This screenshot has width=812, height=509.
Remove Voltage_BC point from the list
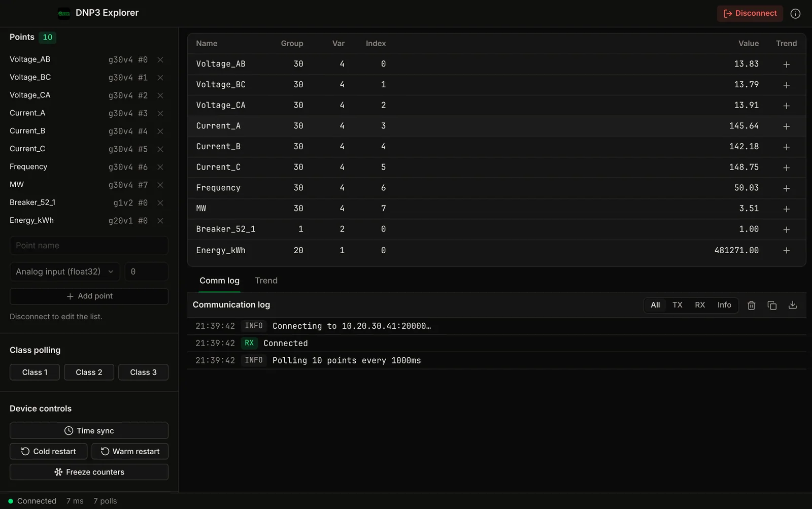coord(160,78)
